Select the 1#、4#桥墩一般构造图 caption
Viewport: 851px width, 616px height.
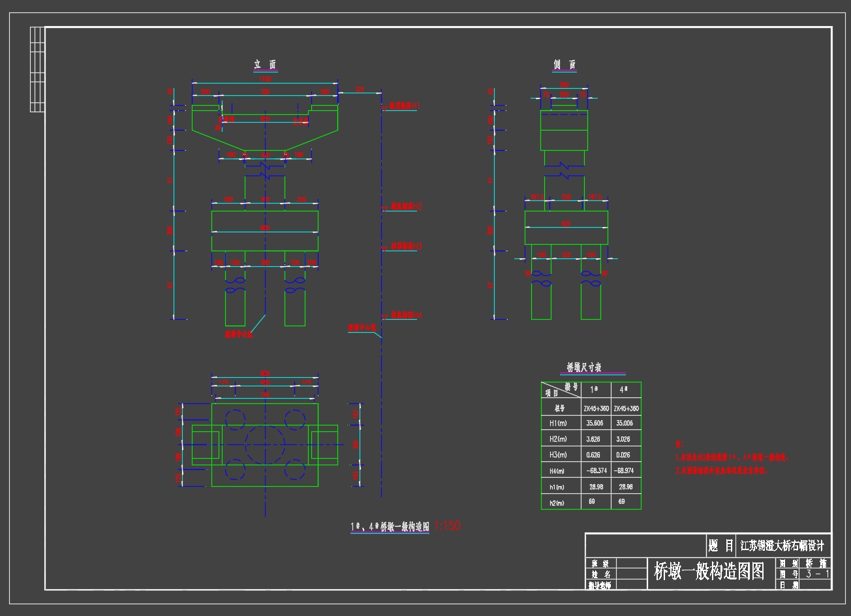390,527
